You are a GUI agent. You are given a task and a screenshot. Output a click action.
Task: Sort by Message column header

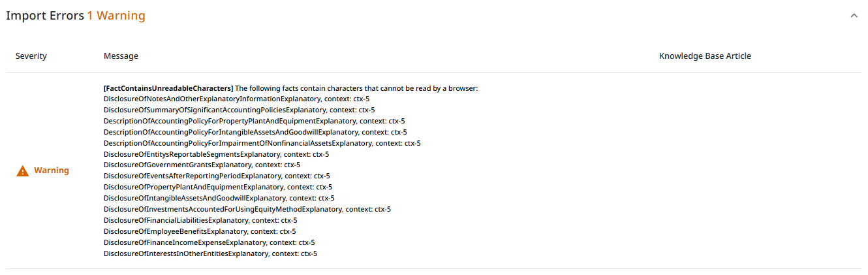121,56
